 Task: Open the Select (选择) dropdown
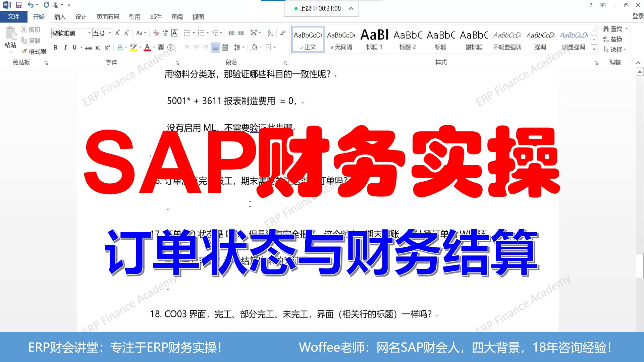(615, 50)
